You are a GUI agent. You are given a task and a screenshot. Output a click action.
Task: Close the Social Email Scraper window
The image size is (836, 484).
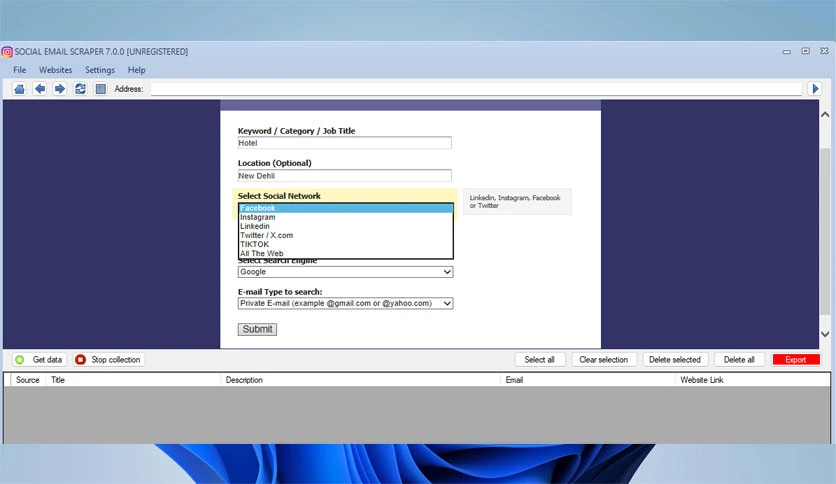pos(824,51)
